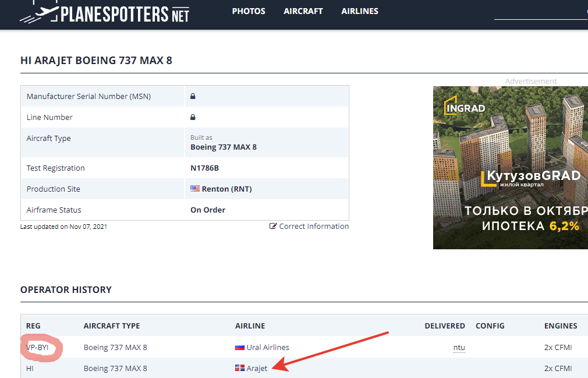Open the VP-BYI registration link
The height and width of the screenshot is (378, 588).
37,347
